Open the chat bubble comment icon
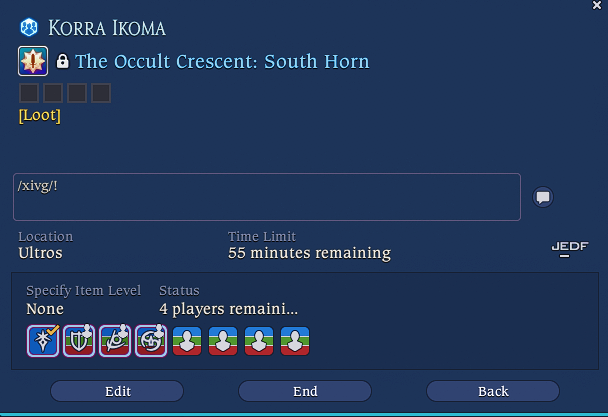The image size is (608, 417). tap(543, 197)
